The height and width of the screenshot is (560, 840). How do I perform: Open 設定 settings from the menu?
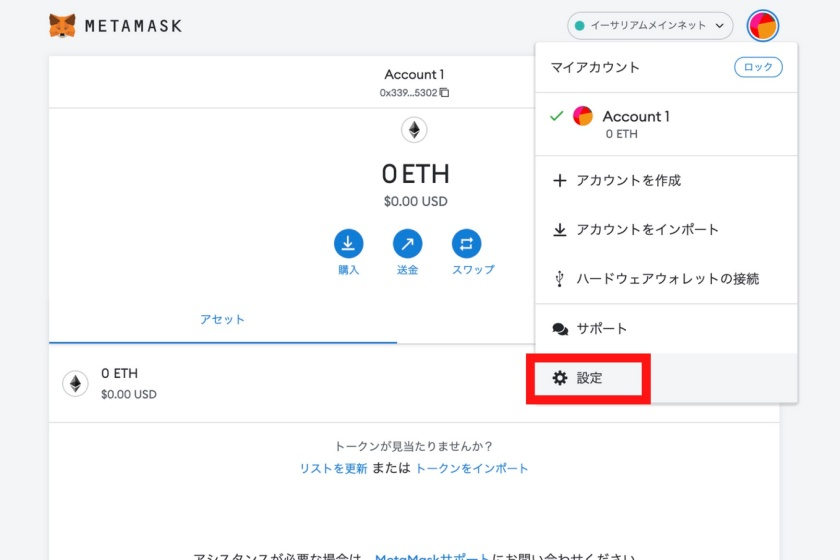(x=666, y=378)
